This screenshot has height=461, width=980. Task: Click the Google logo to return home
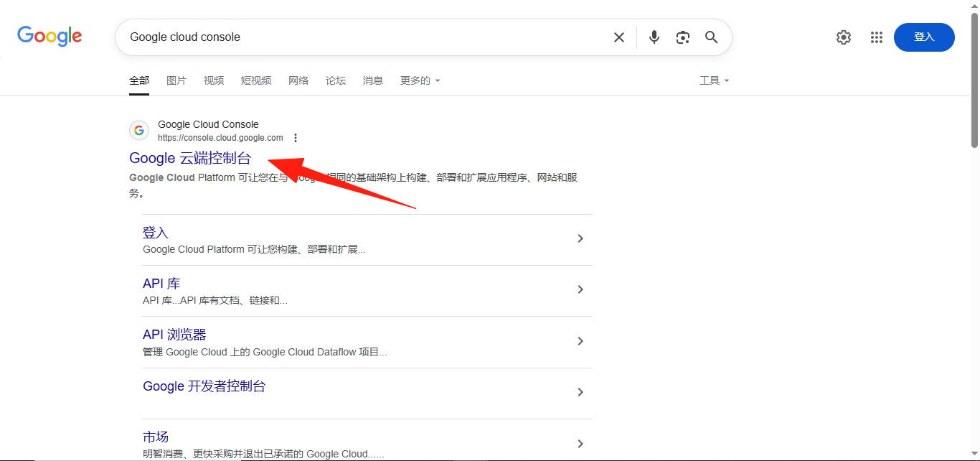coord(49,37)
